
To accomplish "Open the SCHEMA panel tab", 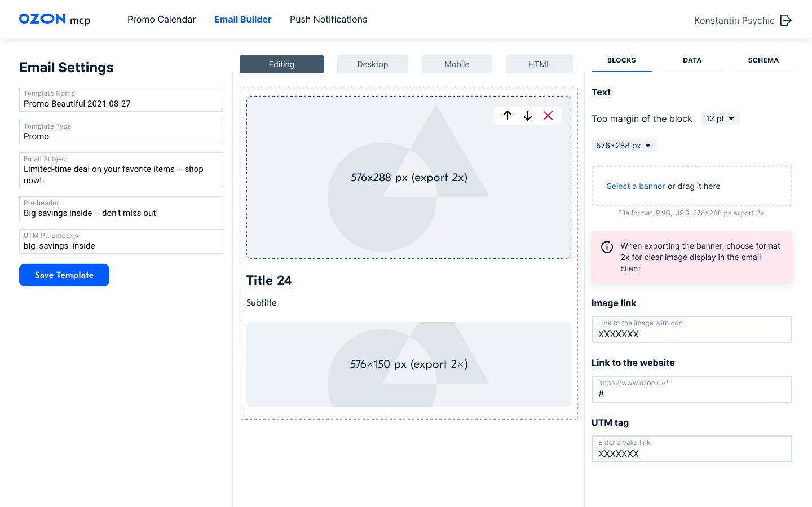I will click(763, 60).
